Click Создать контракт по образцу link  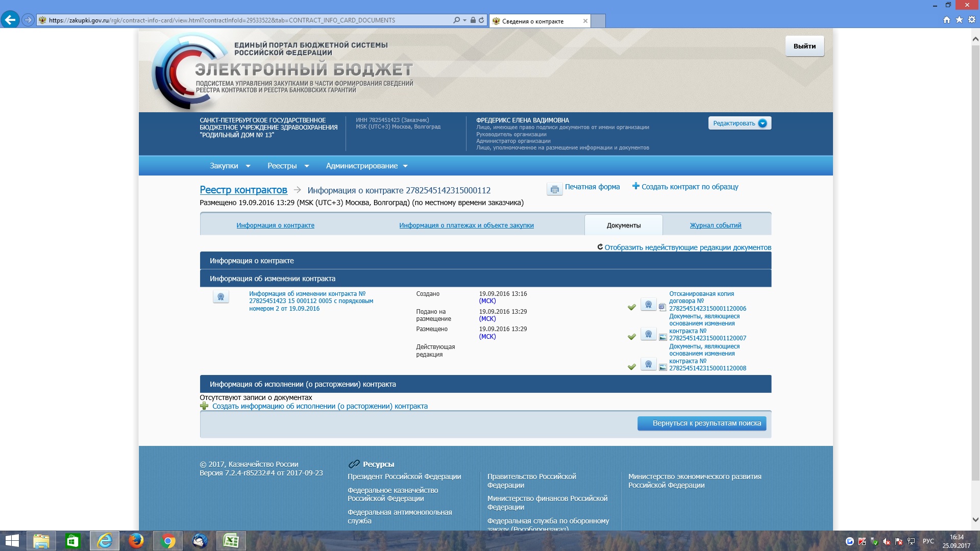tap(689, 187)
